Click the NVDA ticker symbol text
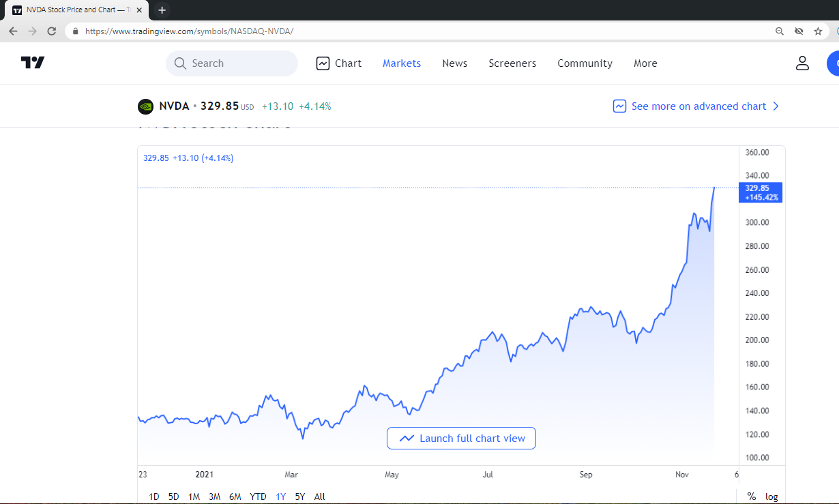The image size is (839, 504). 174,106
